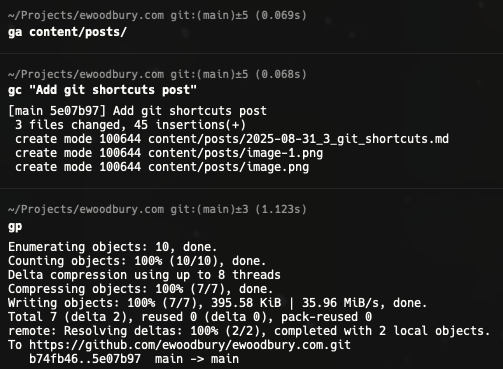Click the 'Counting objects: 100%' output line
503x369 pixels.
coord(137,261)
